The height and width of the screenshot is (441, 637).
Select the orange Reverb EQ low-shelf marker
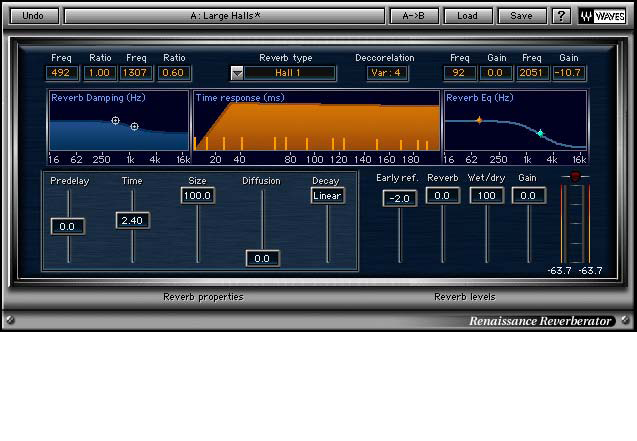tap(478, 120)
